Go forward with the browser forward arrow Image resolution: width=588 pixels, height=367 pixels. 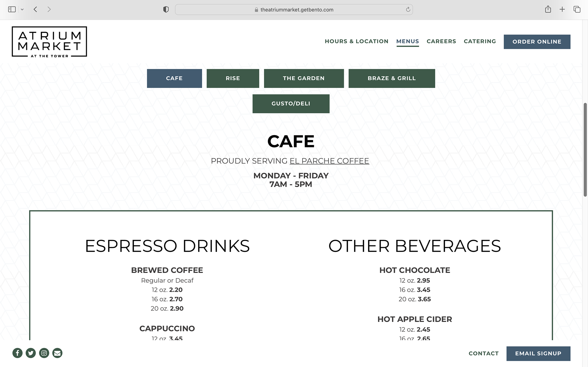tap(49, 9)
